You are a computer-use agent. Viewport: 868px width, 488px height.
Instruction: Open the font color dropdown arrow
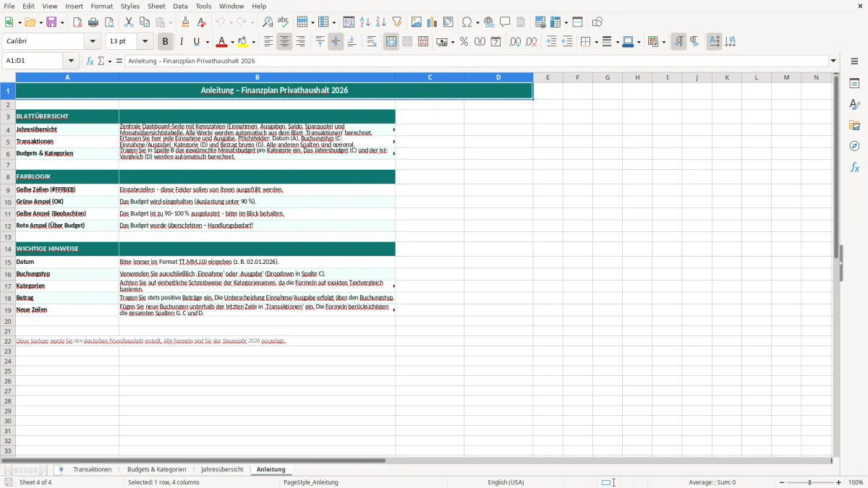click(x=231, y=42)
